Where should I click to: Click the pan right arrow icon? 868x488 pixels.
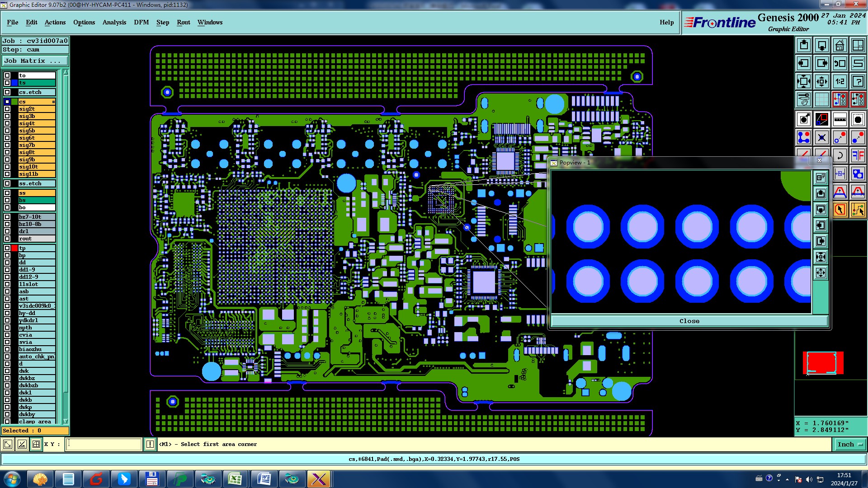821,63
